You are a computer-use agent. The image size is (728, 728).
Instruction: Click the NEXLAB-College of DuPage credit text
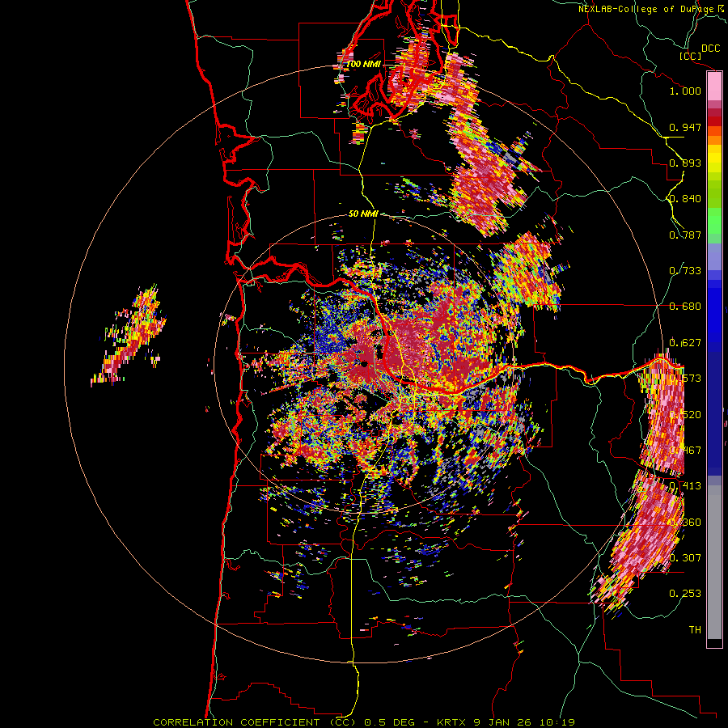646,9
